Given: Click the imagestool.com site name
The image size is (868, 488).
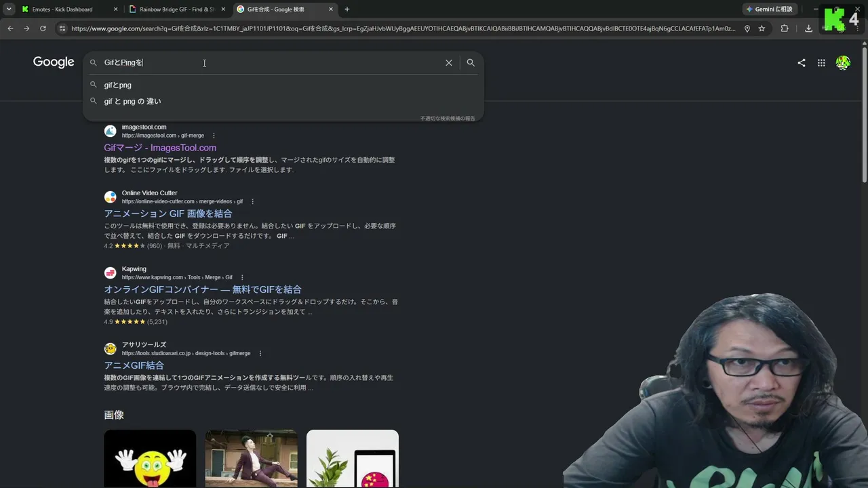Looking at the screenshot, I should 144,127.
